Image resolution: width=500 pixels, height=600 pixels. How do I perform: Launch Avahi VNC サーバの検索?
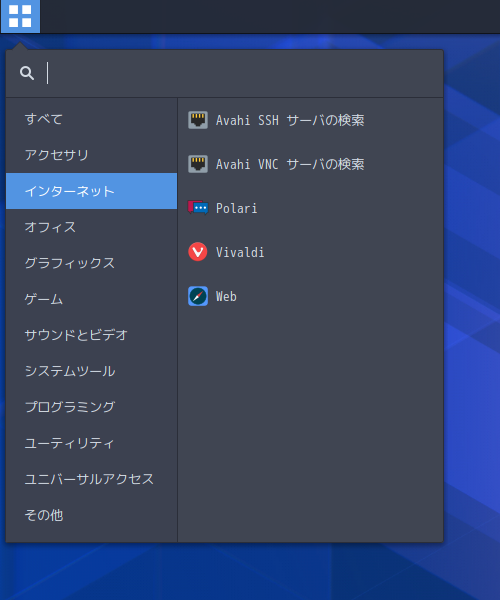[290, 164]
